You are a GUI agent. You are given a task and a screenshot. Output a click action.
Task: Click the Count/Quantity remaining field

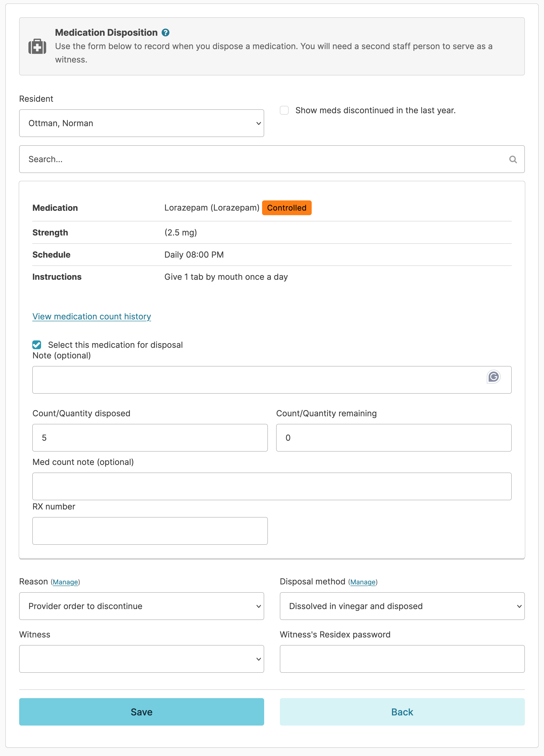click(x=394, y=438)
